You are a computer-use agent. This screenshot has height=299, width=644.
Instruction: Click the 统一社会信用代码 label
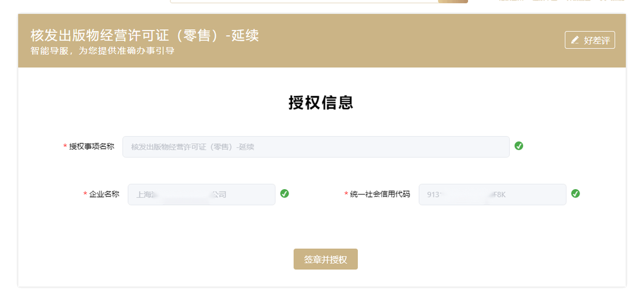(x=380, y=194)
